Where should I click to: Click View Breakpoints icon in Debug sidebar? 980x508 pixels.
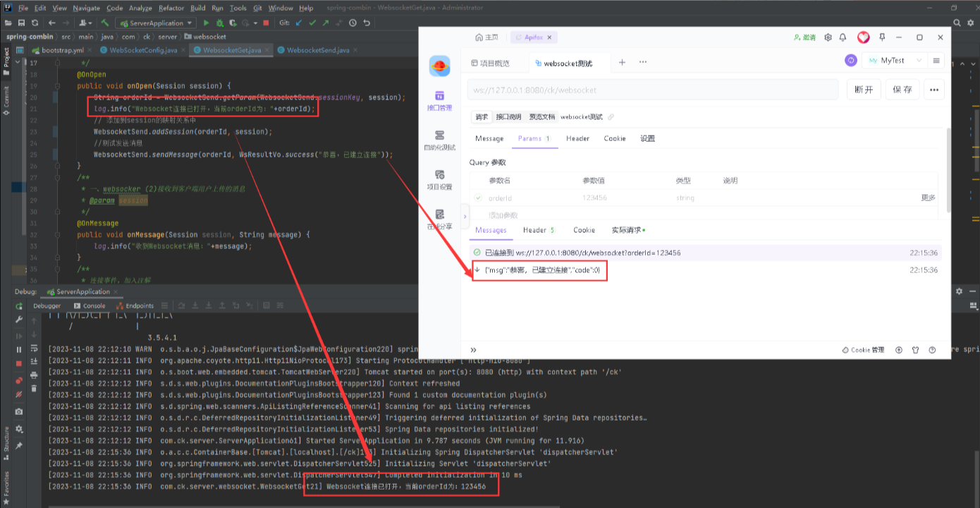19,380
